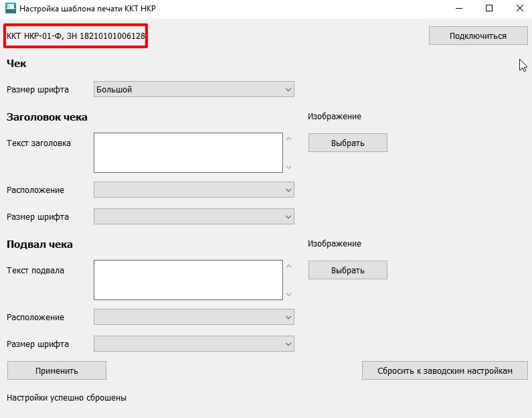
Task: Click the ККТ НКР-01-Ф device label
Action: (x=76, y=36)
